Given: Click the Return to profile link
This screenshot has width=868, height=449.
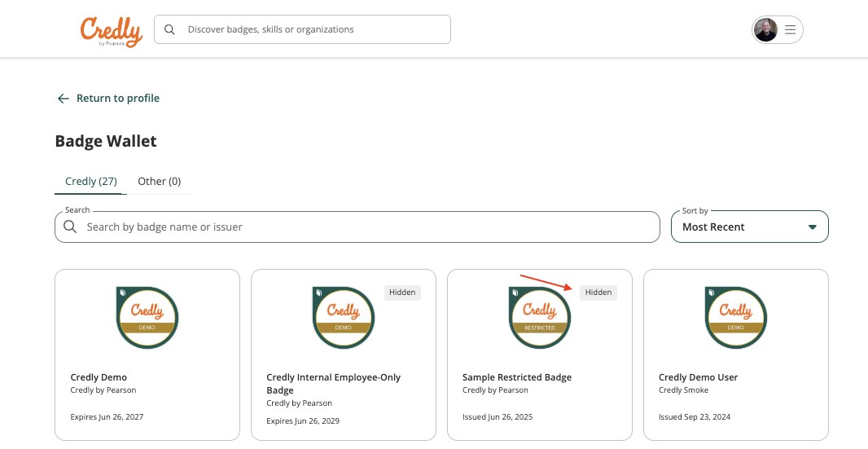Looking at the screenshot, I should pos(108,98).
